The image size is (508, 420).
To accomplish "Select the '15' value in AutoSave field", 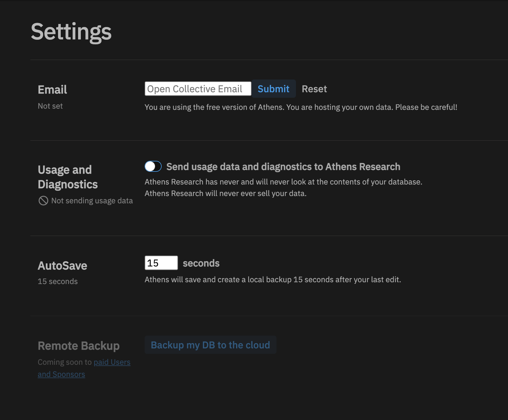I will pyautogui.click(x=155, y=263).
